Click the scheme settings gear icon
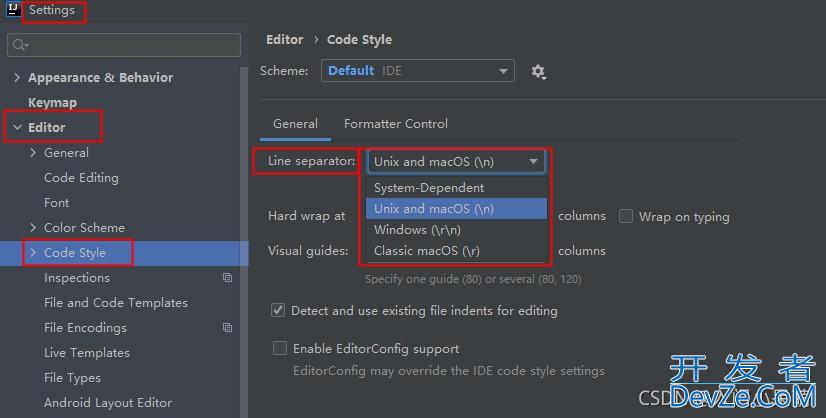This screenshot has width=826, height=418. click(x=538, y=71)
